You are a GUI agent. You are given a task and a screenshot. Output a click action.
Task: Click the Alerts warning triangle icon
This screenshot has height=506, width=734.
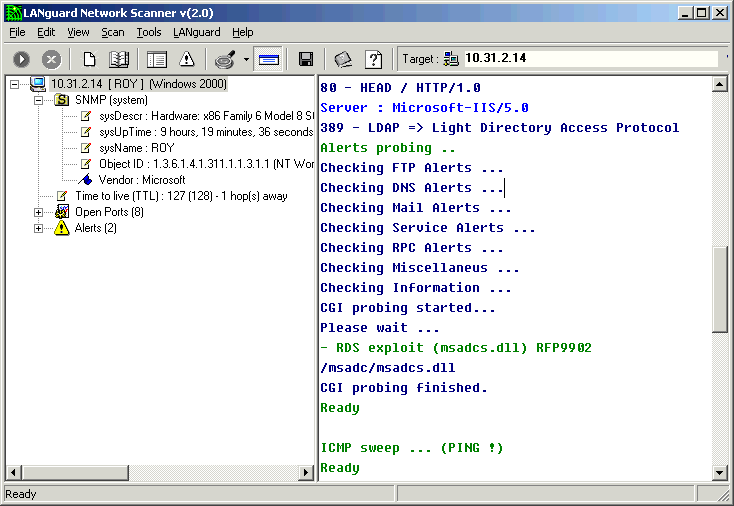click(61, 228)
